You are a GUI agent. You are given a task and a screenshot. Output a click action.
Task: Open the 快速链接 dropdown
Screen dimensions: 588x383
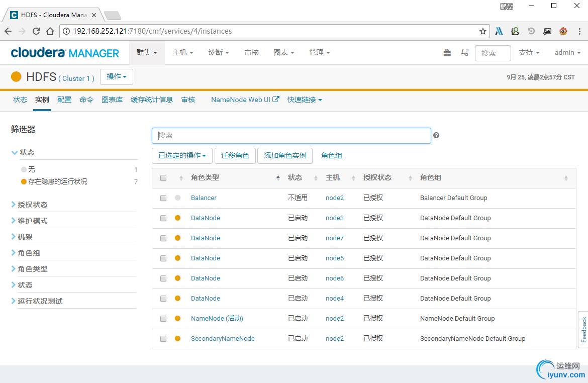pos(305,100)
